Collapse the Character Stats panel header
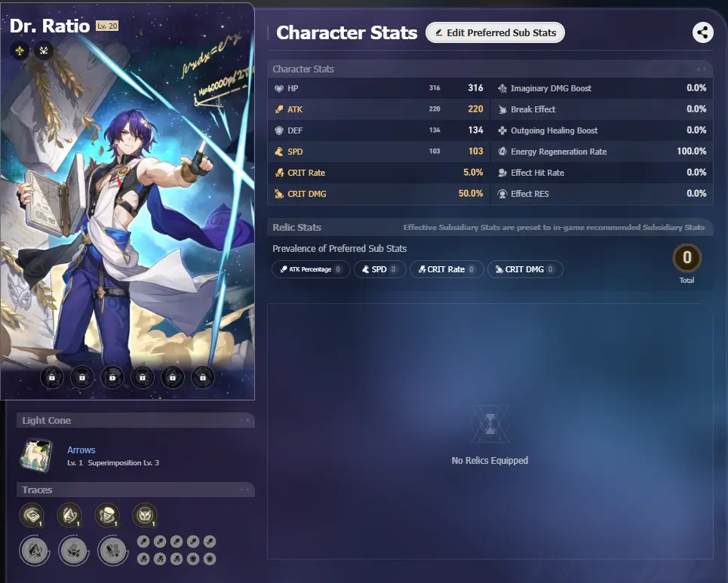728x583 pixels. click(490, 69)
